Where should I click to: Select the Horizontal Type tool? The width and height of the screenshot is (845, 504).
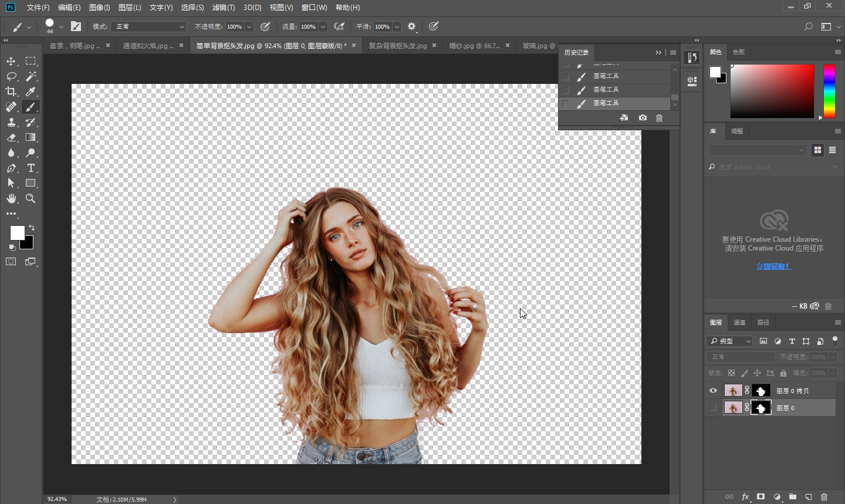click(31, 168)
